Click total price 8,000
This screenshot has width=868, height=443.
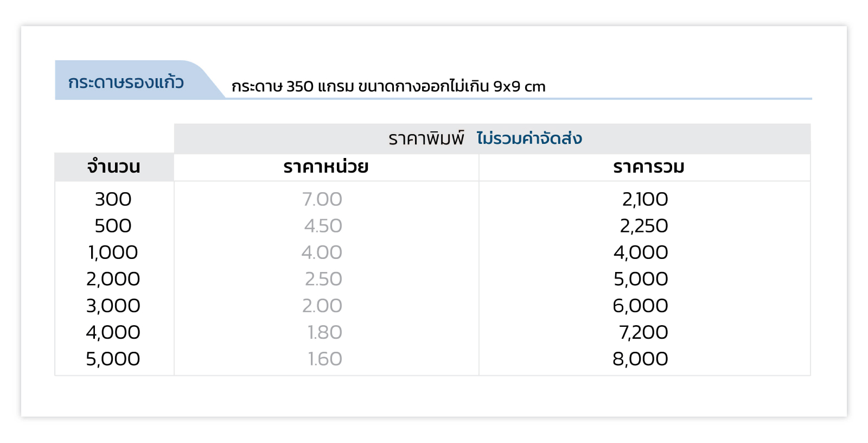click(640, 359)
